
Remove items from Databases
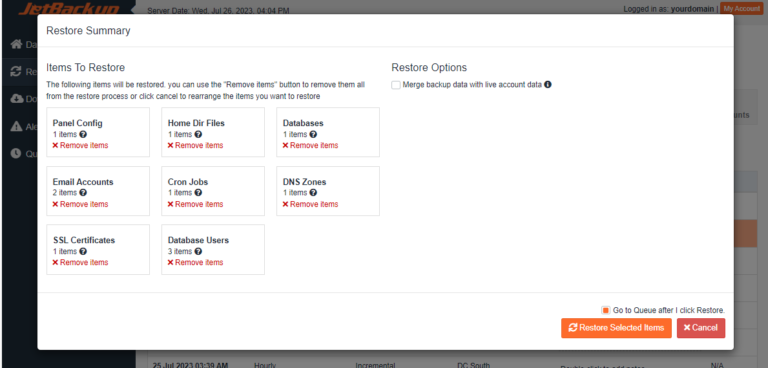point(311,146)
